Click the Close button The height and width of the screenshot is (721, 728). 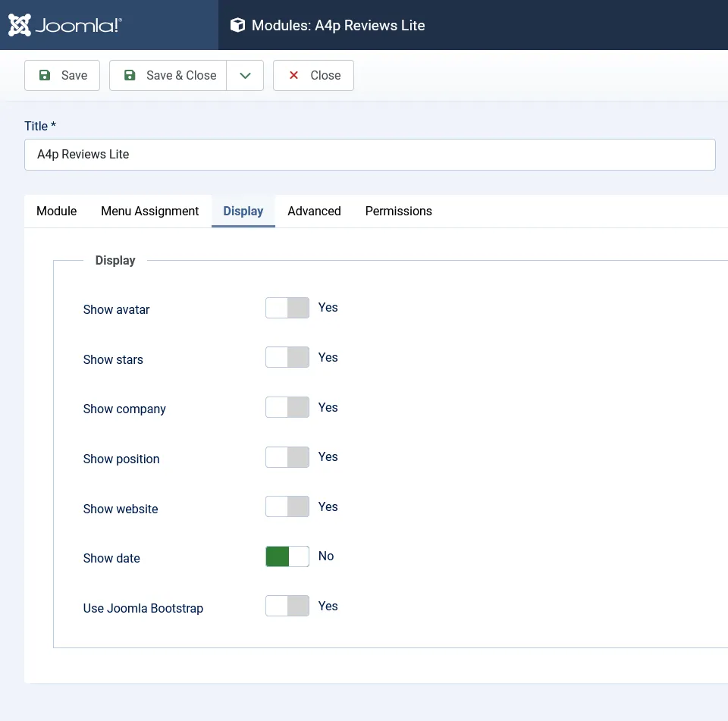coord(313,75)
